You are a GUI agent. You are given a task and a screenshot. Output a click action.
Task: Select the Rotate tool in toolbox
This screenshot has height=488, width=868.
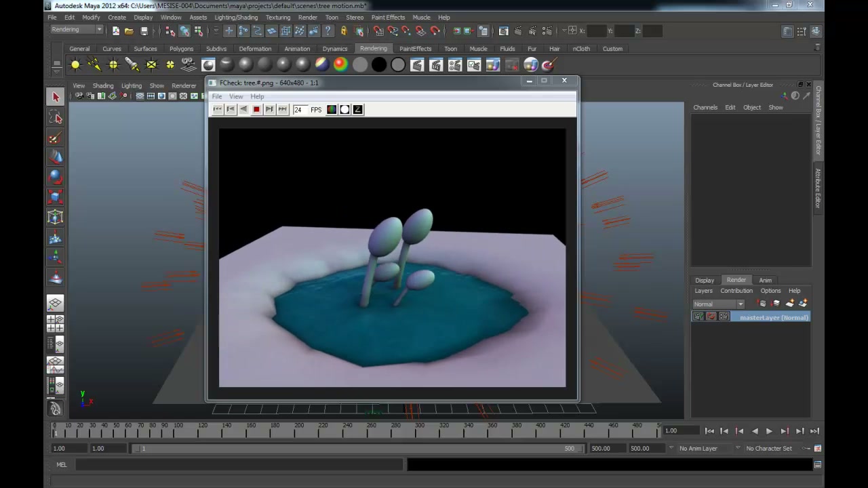[56, 177]
